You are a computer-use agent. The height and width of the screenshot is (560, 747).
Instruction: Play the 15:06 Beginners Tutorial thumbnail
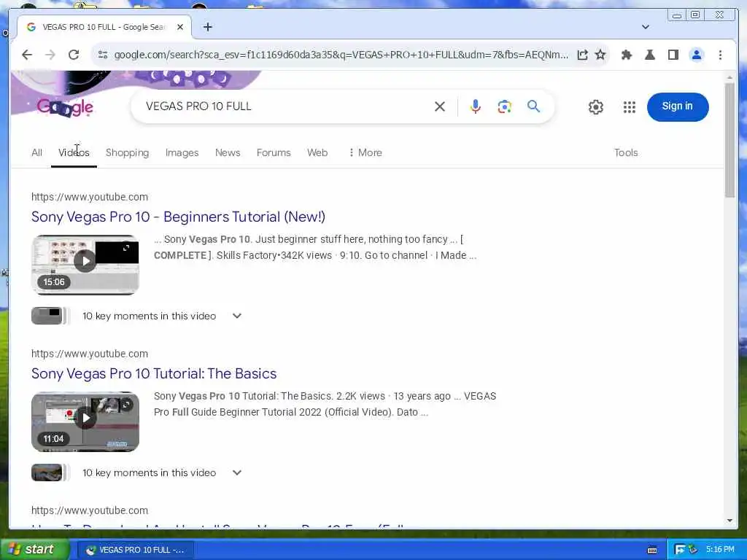pos(85,264)
